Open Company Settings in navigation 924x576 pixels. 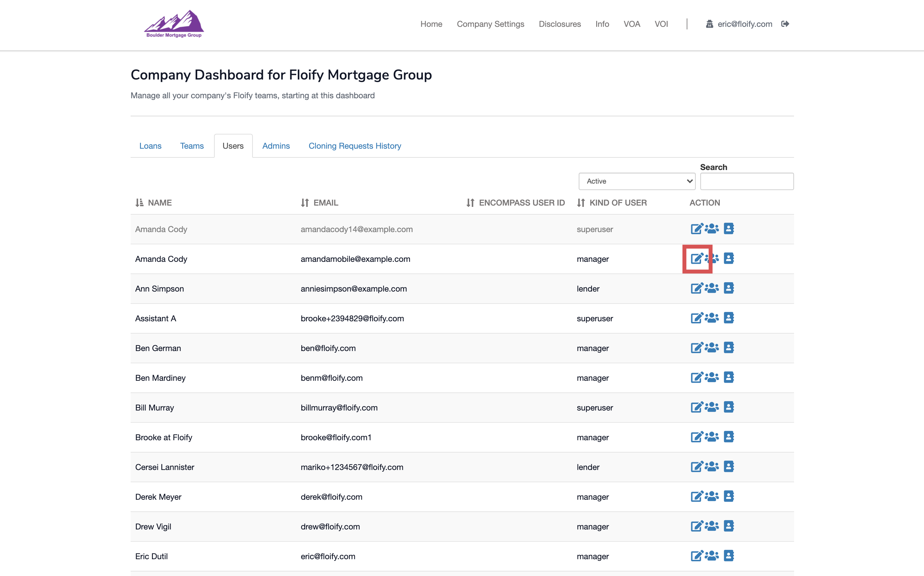(x=490, y=24)
